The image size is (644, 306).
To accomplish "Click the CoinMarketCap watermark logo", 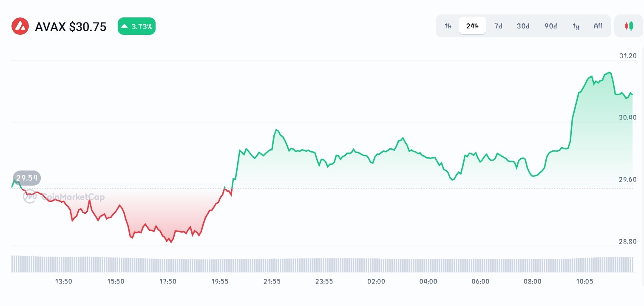I will click(x=29, y=197).
